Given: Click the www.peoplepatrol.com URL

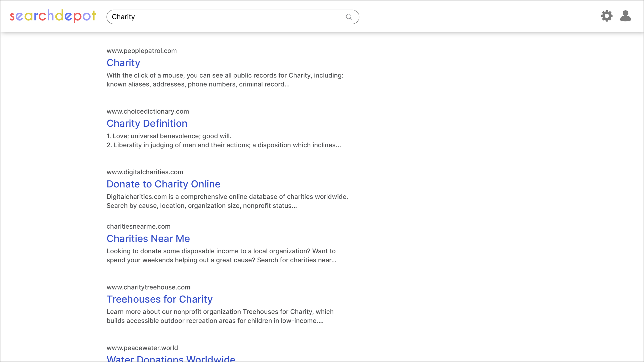Looking at the screenshot, I should coord(141,51).
